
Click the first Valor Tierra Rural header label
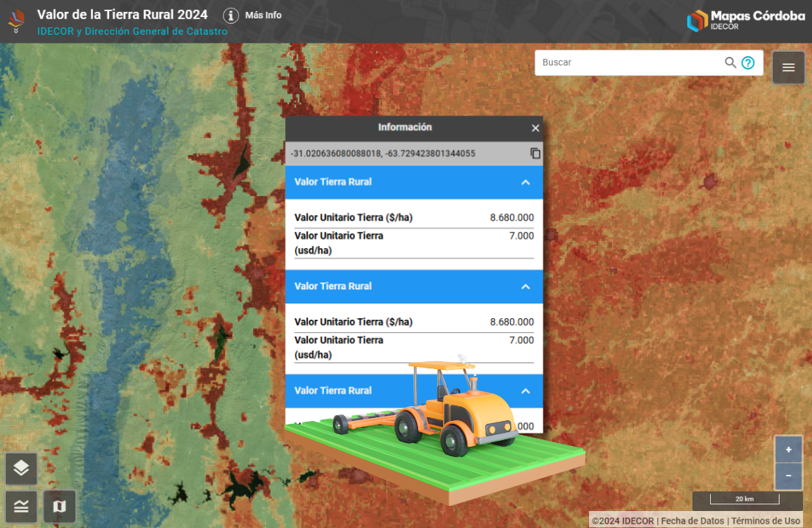coord(333,182)
